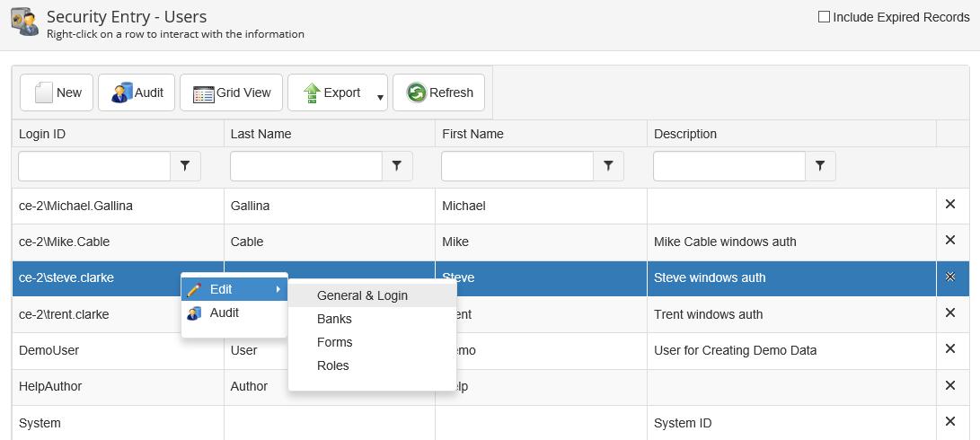Click the Export button
This screenshot has width=980, height=440.
coord(331,92)
